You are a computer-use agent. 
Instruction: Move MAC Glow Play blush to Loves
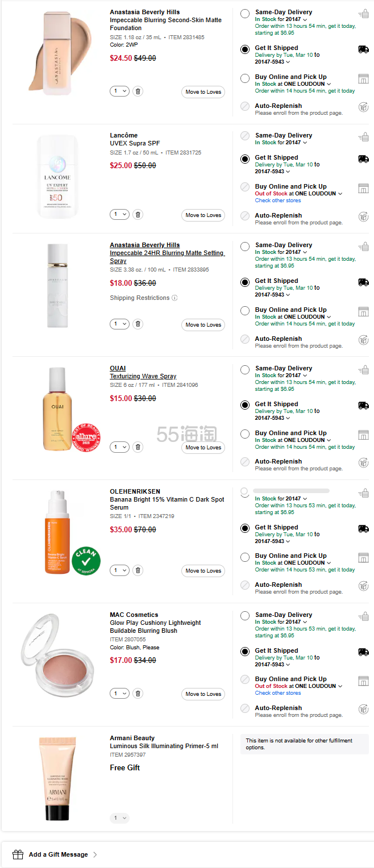pos(203,694)
